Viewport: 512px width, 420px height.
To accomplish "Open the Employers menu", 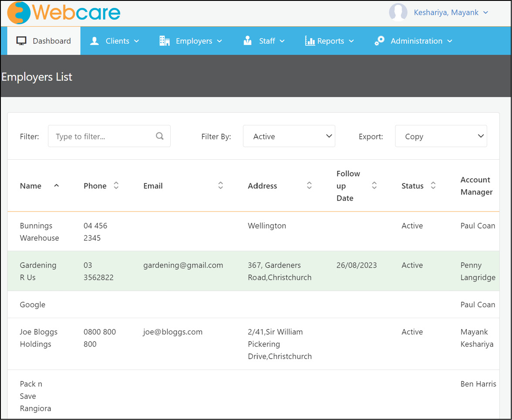I will 191,41.
